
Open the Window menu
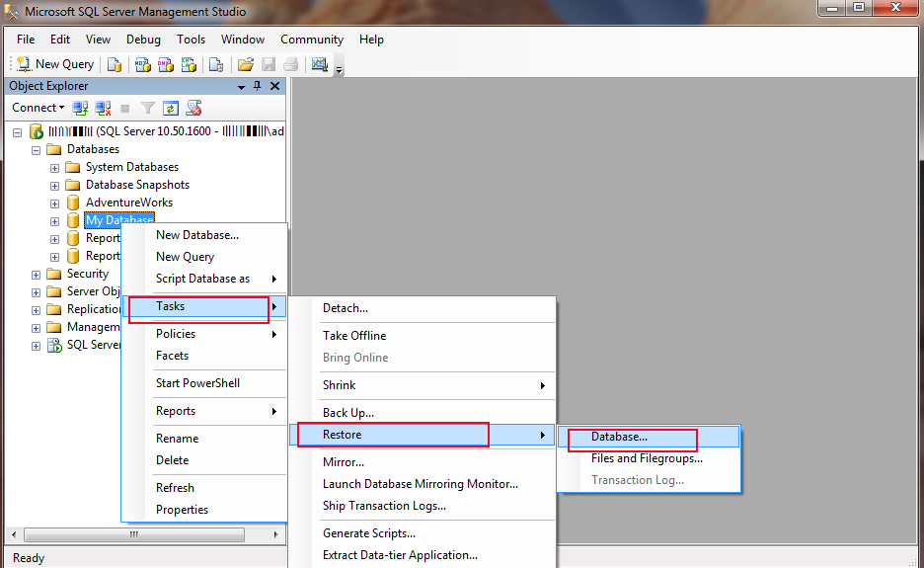[x=243, y=40]
